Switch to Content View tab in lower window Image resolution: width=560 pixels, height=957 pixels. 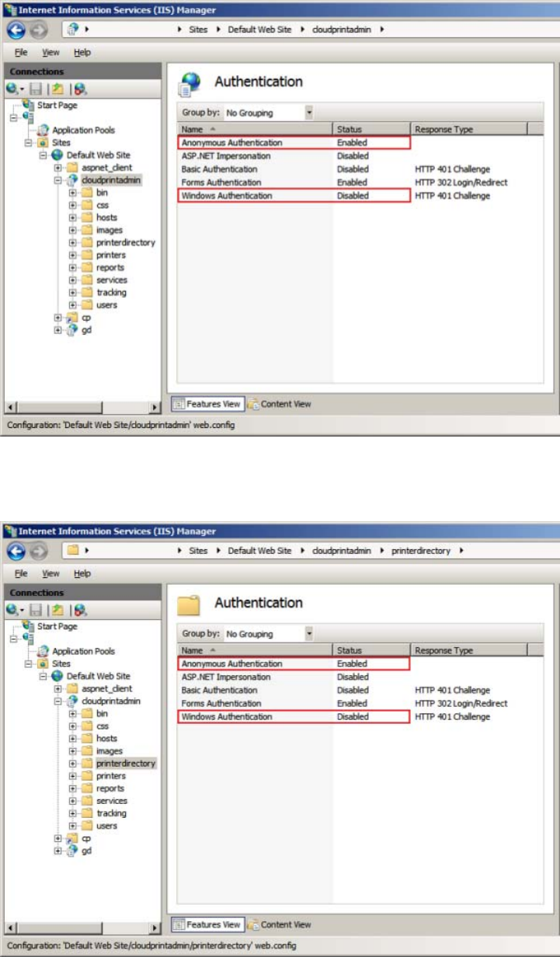(x=280, y=925)
